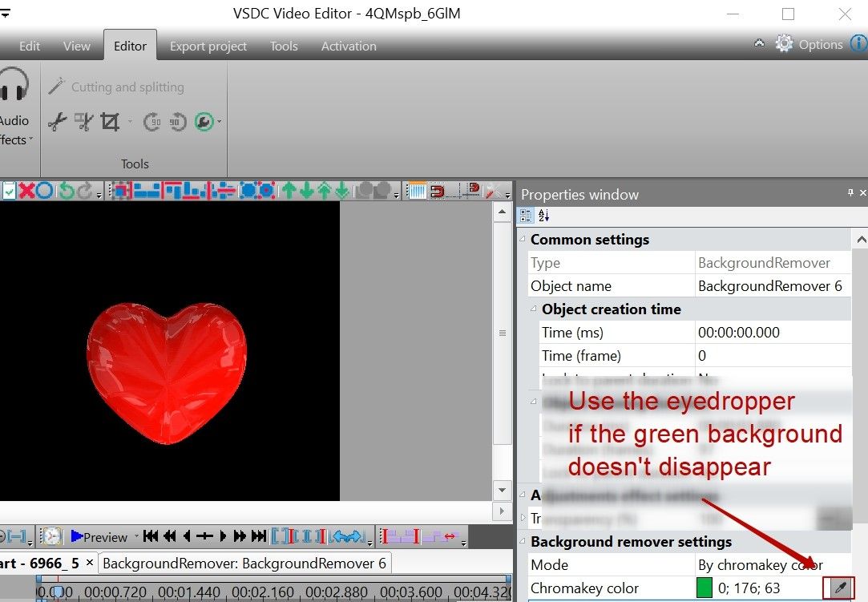Click the green Undo arrow

tap(67, 191)
